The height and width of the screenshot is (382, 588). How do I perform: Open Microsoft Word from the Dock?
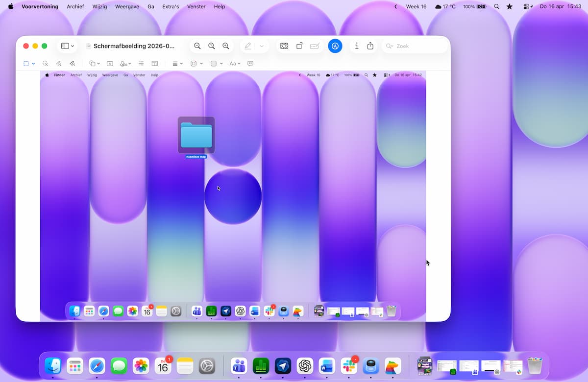[327, 365]
